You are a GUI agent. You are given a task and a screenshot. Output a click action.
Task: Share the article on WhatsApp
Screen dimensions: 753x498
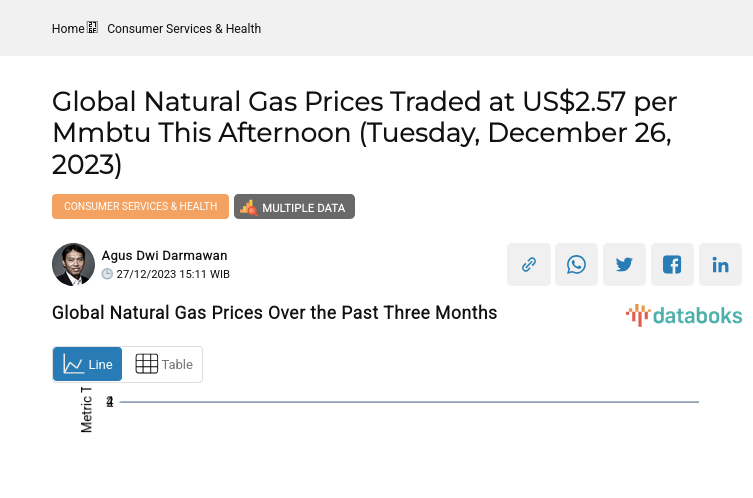click(577, 265)
